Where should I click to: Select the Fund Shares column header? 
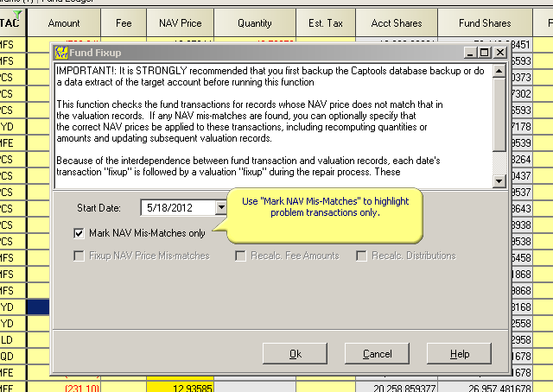(x=486, y=23)
